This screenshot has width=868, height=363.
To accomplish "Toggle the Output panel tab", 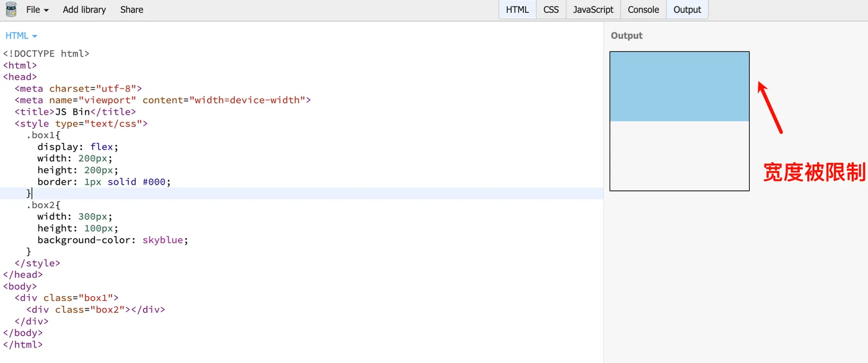I will [687, 10].
